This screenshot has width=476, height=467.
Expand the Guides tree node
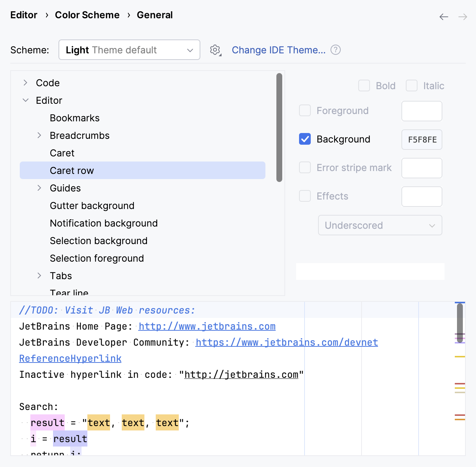(39, 188)
